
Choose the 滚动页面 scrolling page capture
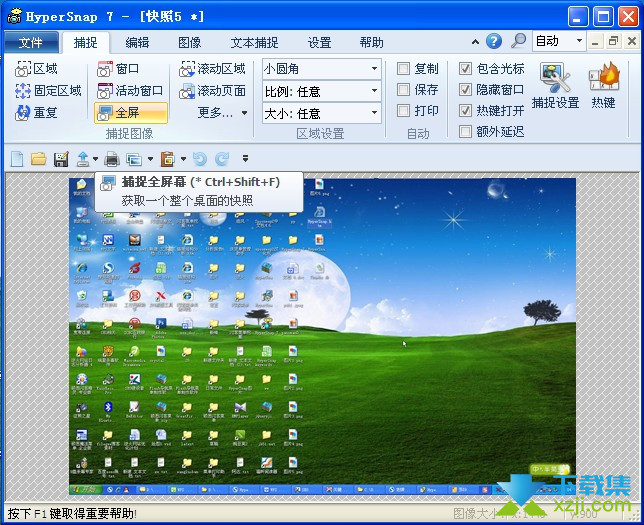(x=212, y=90)
